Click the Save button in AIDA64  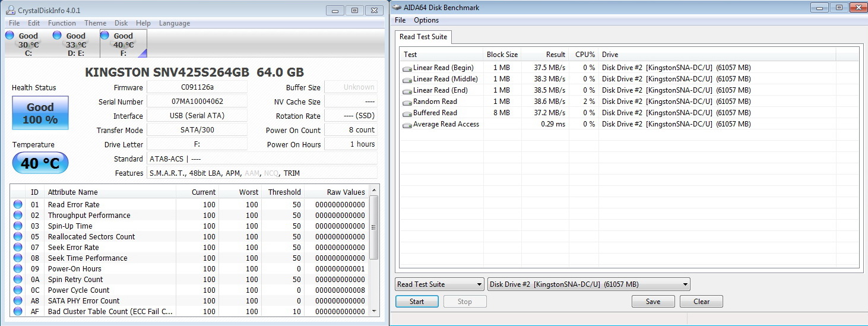click(x=653, y=302)
